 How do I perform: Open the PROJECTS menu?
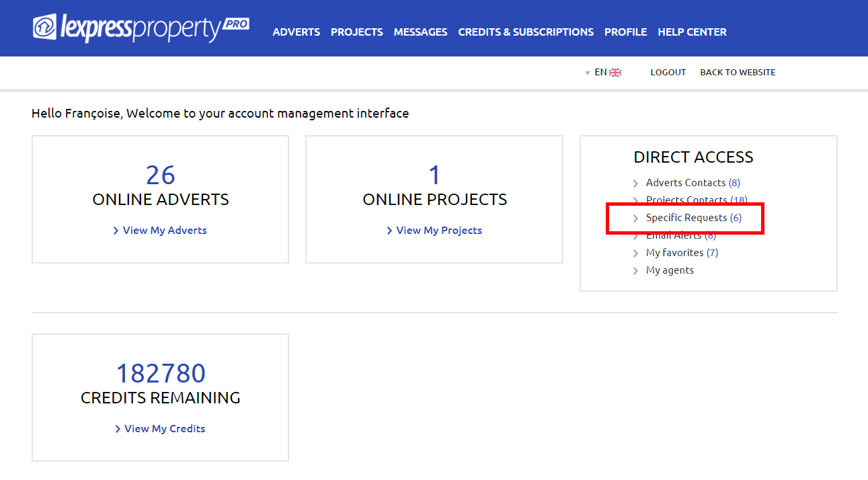357,32
